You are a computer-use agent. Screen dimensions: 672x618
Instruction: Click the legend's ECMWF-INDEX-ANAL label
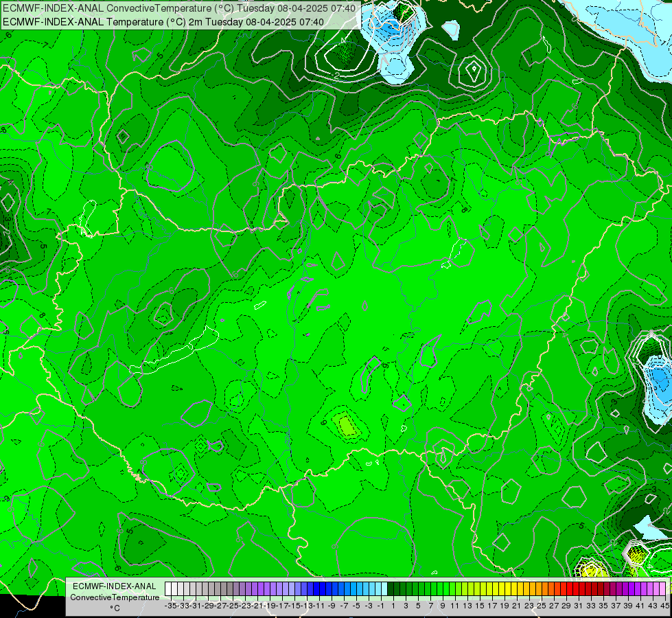pos(115,586)
